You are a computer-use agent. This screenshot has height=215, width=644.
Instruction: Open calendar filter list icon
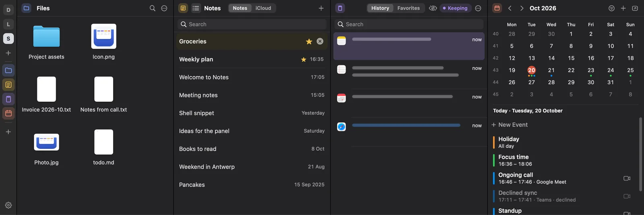tap(611, 8)
